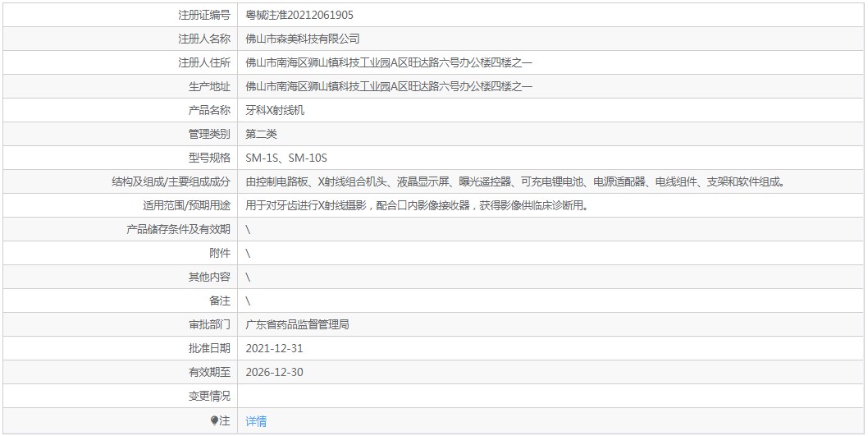Click the 备注 label
This screenshot has height=436, width=868.
[220, 301]
